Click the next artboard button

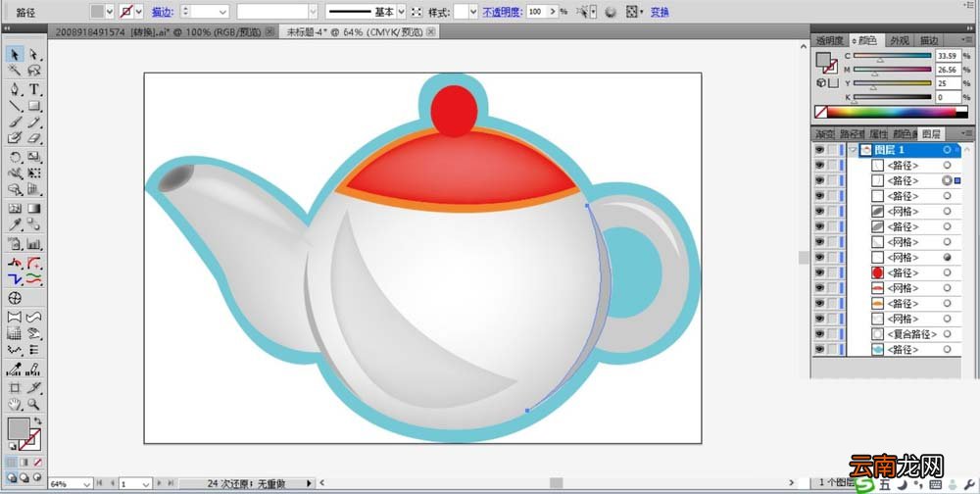(x=160, y=483)
